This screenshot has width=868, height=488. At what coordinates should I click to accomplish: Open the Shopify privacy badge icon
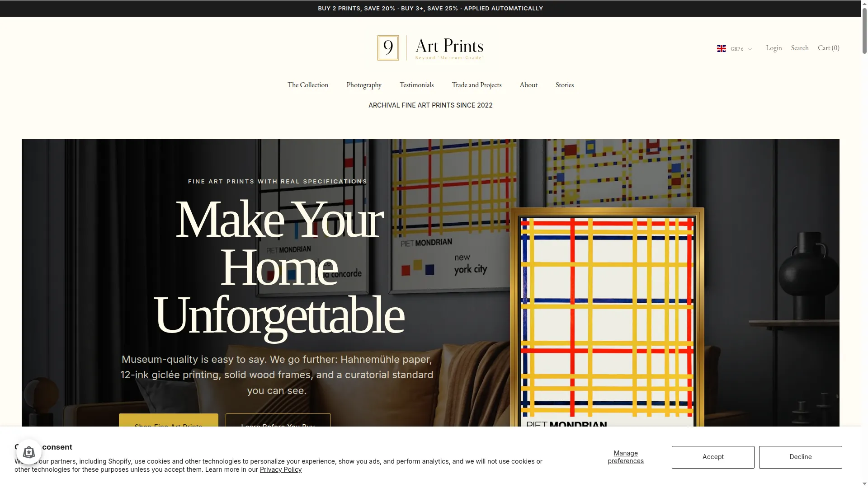[x=29, y=452]
